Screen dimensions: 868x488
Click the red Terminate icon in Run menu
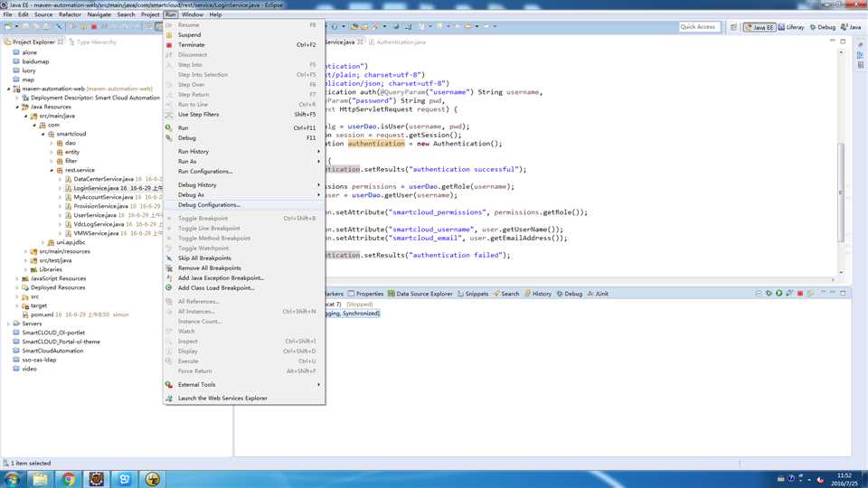click(x=169, y=45)
